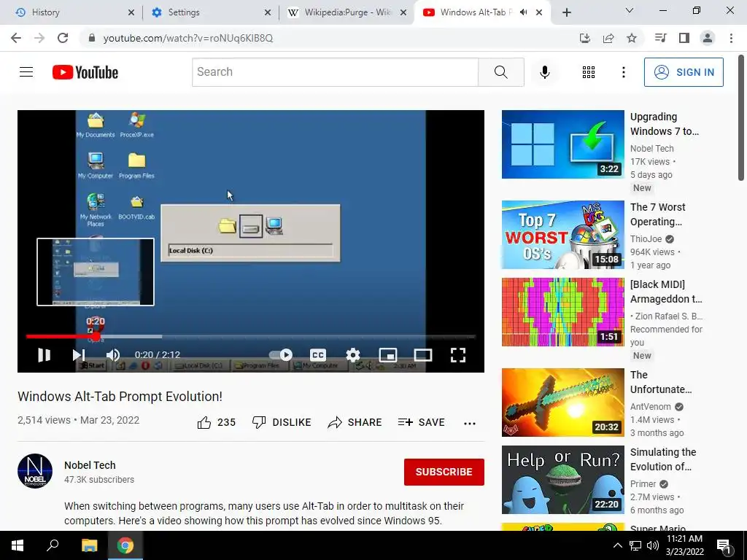747x560 pixels.
Task: Click the red video progress bar scrubber
Action: pyautogui.click(x=96, y=337)
